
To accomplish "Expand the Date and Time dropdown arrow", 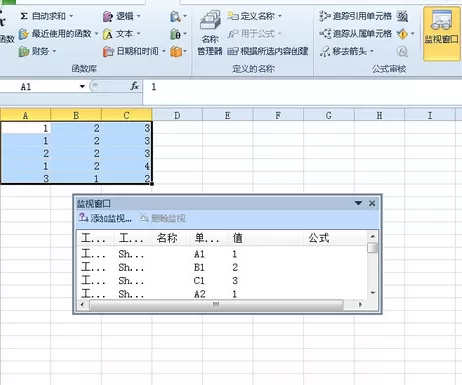I will click(164, 51).
